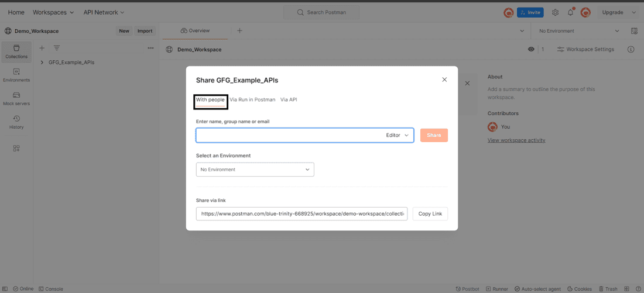Click the settings gear icon
Screen dimensions: 644x293
tap(555, 12)
